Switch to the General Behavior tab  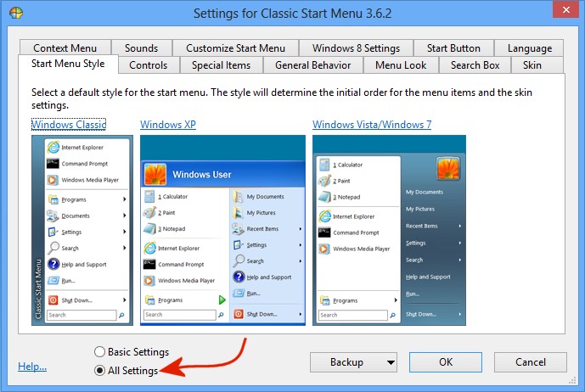pos(313,64)
